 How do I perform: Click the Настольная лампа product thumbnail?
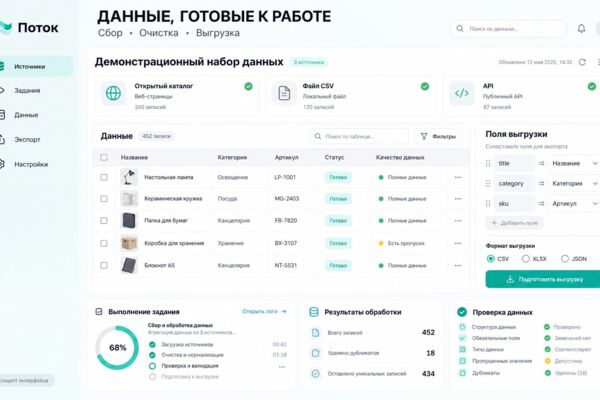tap(129, 177)
